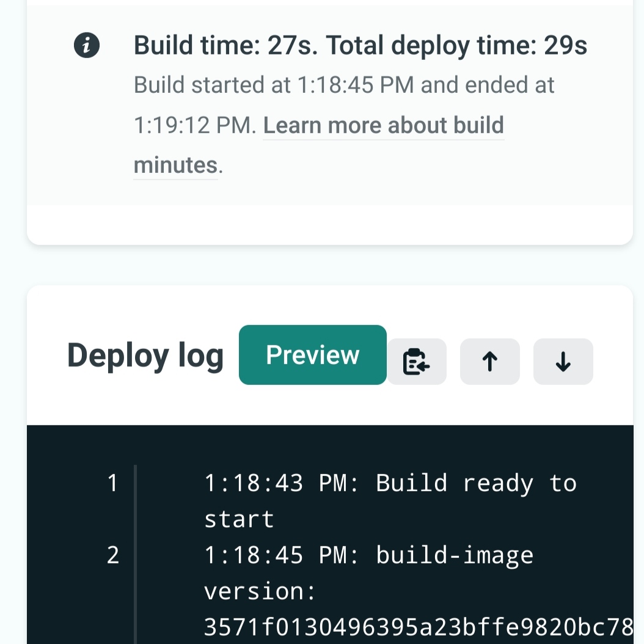This screenshot has height=644, width=644.
Task: Copy the deploy log to clipboard
Action: [417, 362]
